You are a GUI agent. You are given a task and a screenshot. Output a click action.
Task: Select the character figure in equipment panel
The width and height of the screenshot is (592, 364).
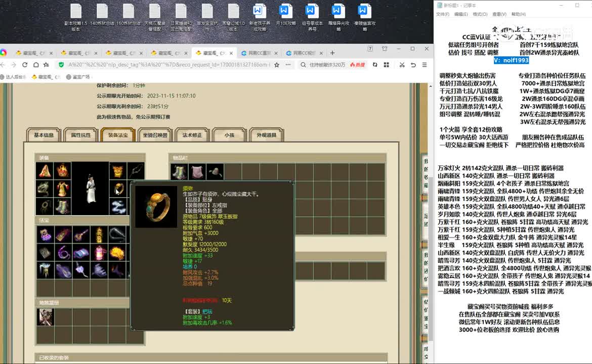coord(90,189)
